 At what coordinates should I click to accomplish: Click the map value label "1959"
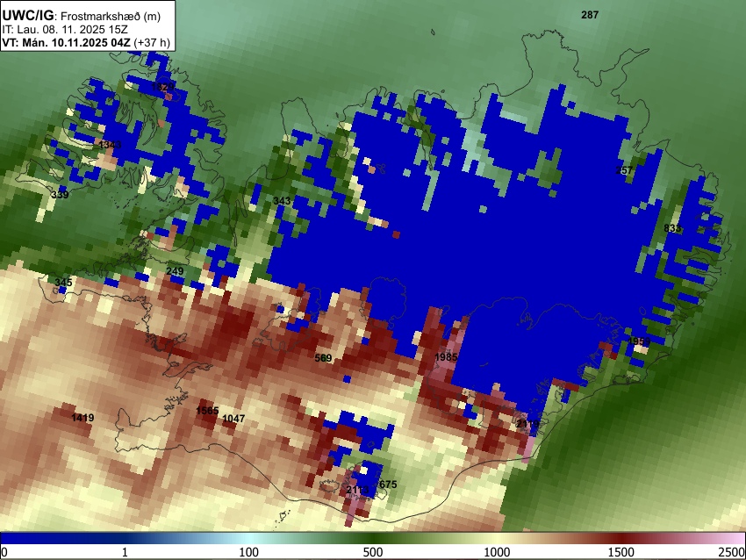639,341
